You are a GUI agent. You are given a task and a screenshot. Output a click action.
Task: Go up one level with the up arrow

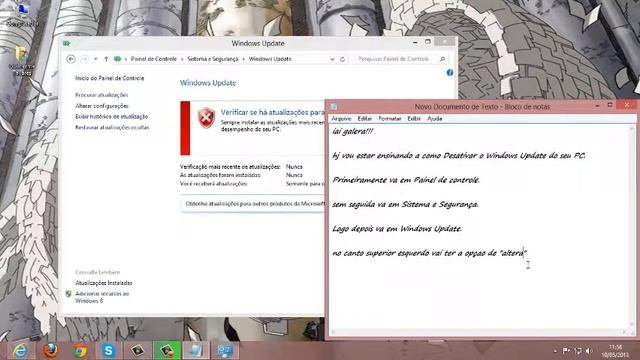coord(106,59)
